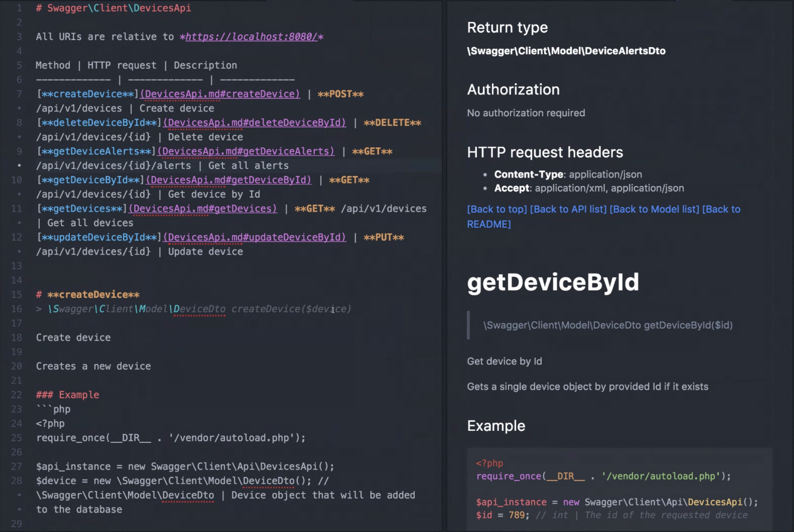
Task: Click '\Swagger\Client\Model\DeviceAlertsDto' in the preview
Action: pos(566,51)
